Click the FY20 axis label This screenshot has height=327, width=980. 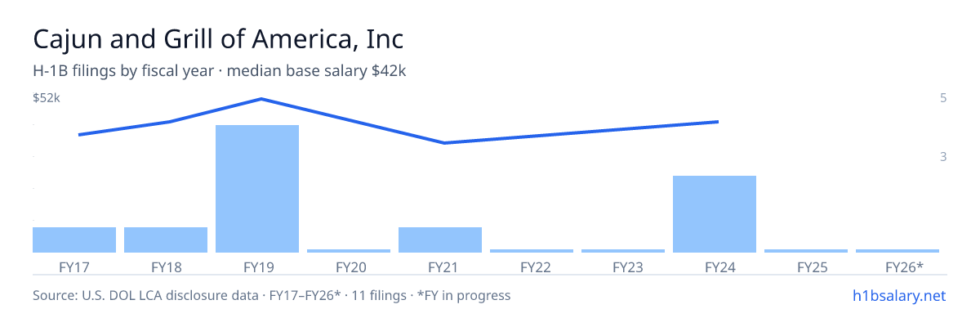pyautogui.click(x=349, y=267)
